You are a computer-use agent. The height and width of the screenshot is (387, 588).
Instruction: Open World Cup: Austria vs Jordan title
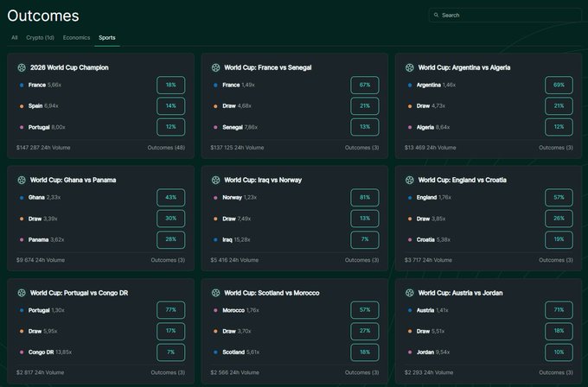(461, 293)
